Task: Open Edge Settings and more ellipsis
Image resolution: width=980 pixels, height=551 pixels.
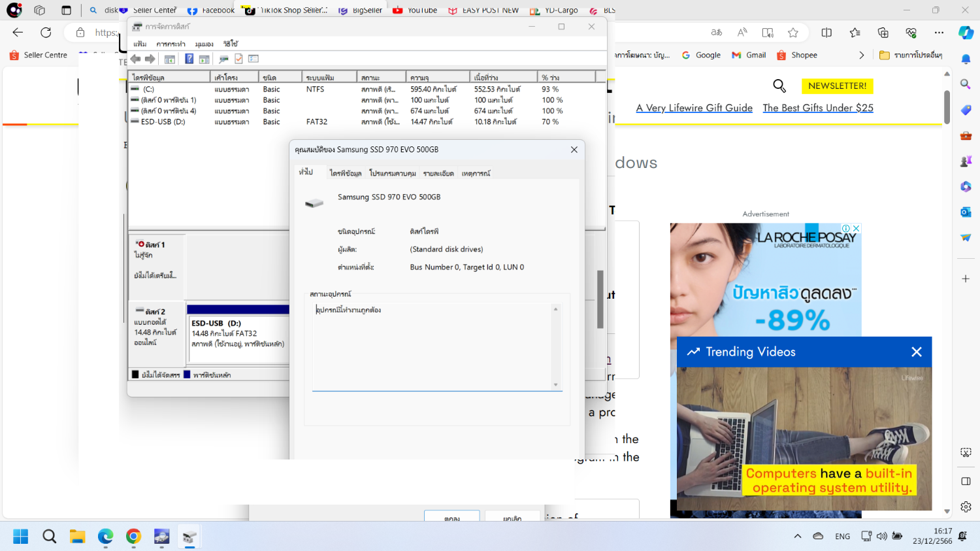Action: pos(939,32)
